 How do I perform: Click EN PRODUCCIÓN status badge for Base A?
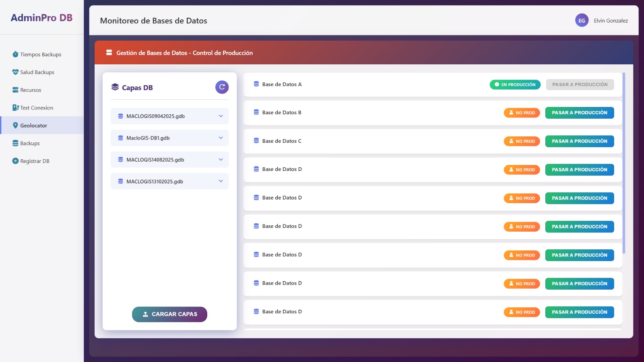[x=515, y=84]
